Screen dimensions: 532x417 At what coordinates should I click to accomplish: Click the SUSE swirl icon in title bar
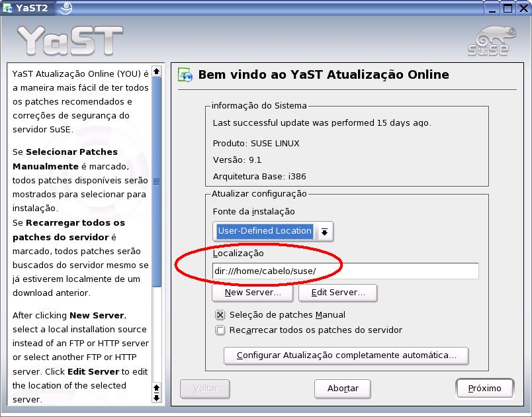[66, 8]
